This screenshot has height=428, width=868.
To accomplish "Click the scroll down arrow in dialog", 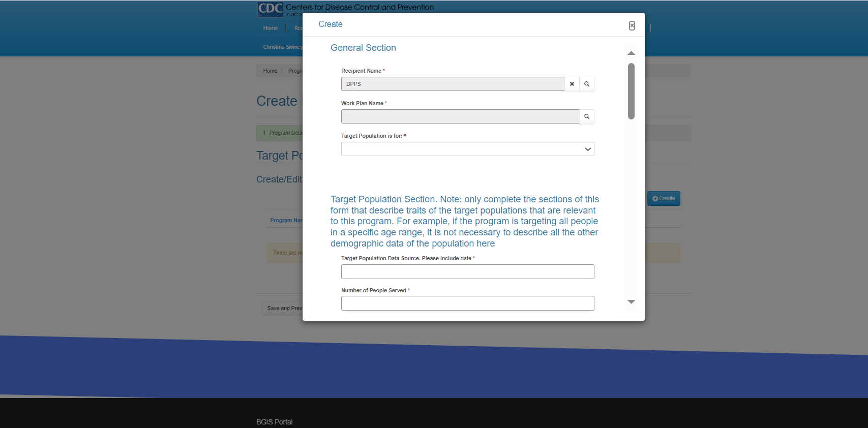I will click(631, 302).
